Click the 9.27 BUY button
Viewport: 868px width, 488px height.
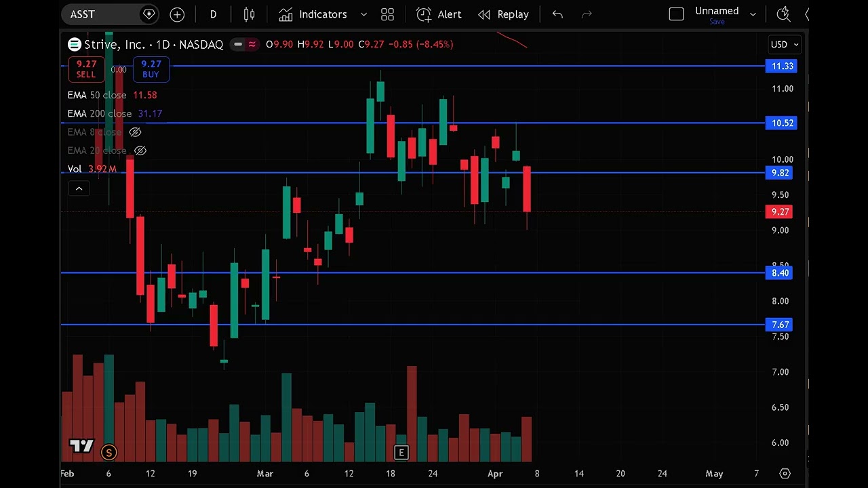151,69
